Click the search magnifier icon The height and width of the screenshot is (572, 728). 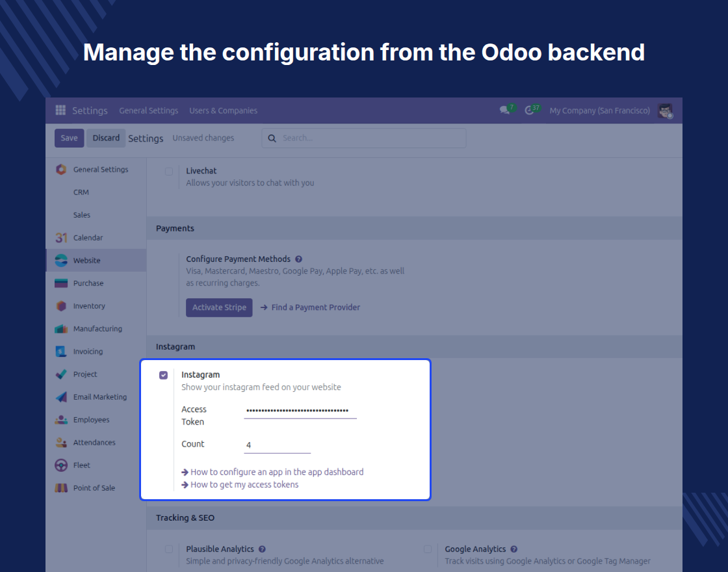click(x=272, y=138)
